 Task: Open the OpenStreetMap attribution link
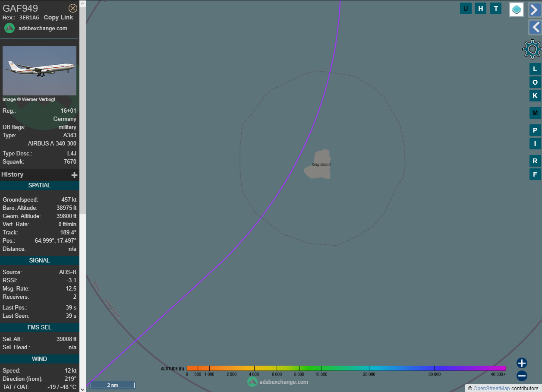click(492, 389)
